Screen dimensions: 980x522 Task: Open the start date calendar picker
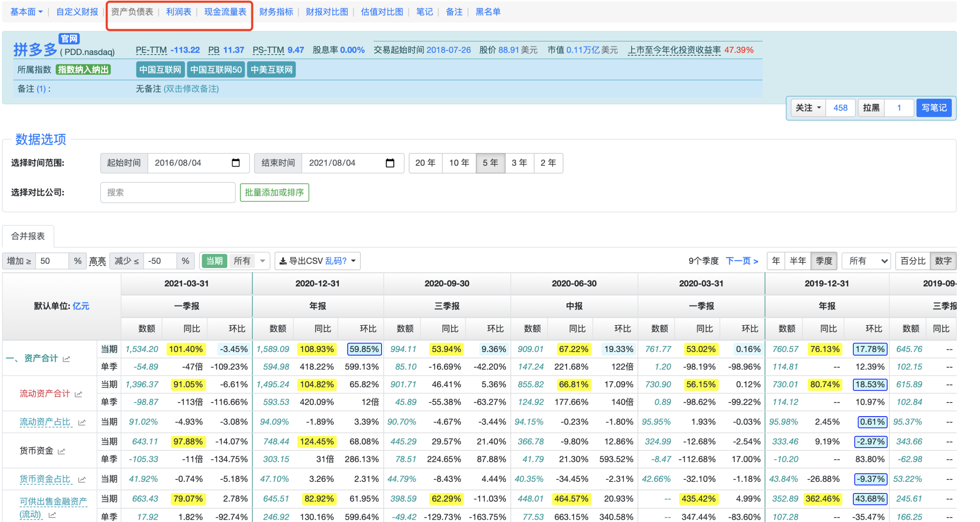[236, 163]
